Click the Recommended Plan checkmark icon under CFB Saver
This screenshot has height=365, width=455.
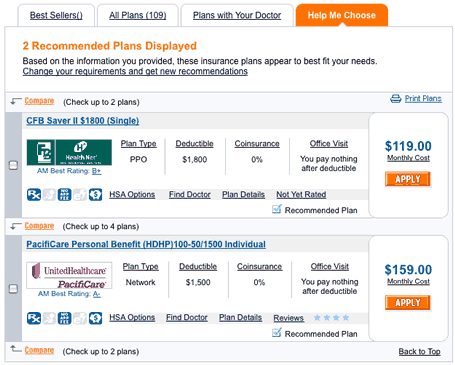click(277, 209)
